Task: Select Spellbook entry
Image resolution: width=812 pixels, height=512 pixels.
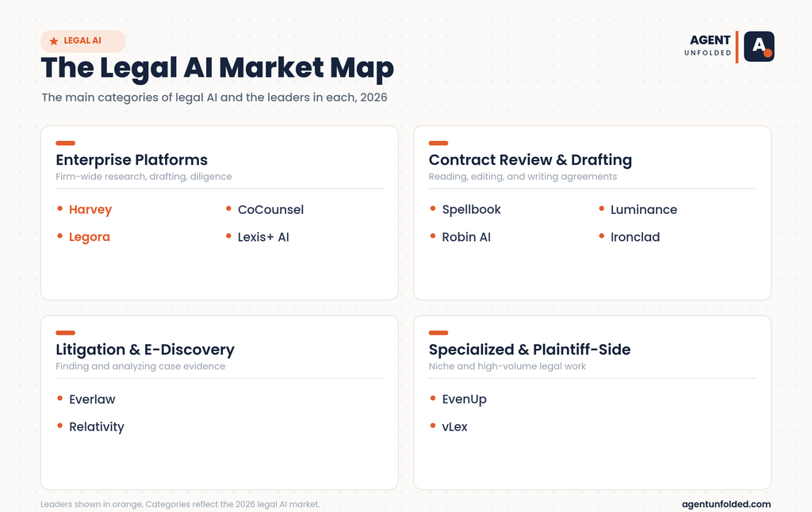Action: click(x=471, y=210)
